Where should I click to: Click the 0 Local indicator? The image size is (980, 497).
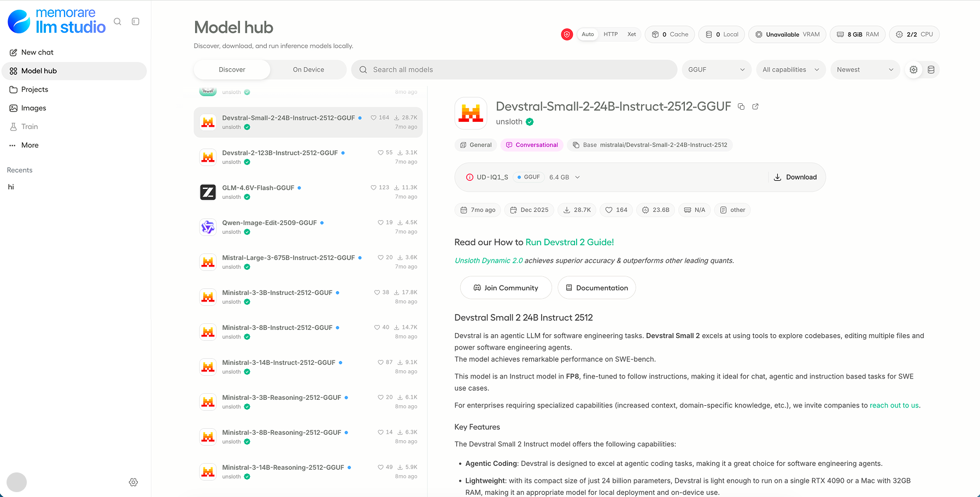click(x=721, y=34)
